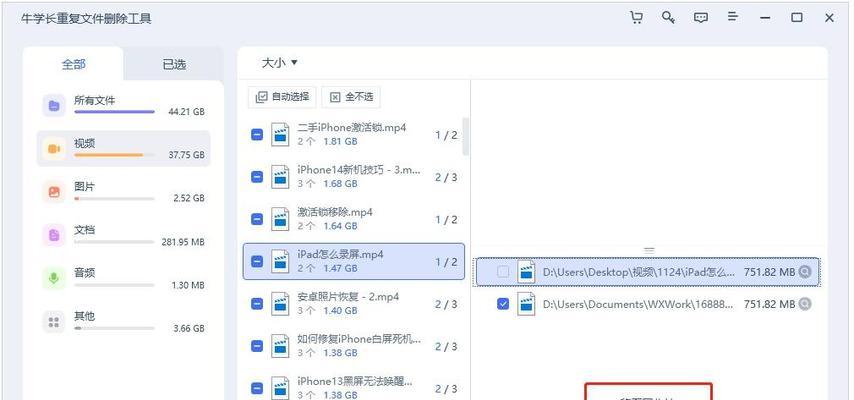Screen dimensions: 854x400
Task: Toggle checkbox for iPhone14新机技巧 - 3
Action: (257, 177)
